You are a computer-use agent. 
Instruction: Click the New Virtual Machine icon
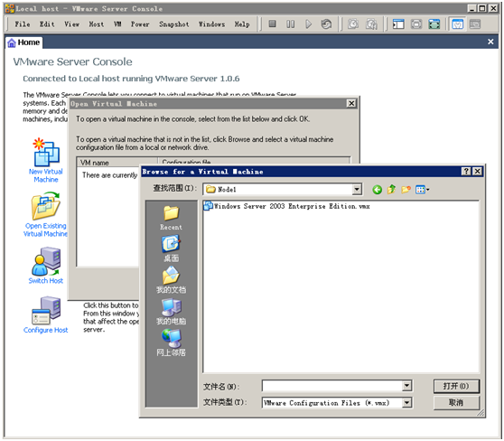coord(46,152)
